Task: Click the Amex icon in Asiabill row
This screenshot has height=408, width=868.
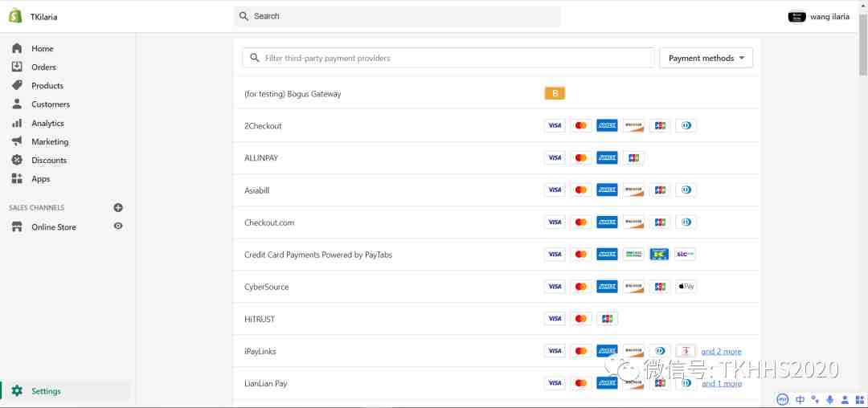Action: (608, 190)
